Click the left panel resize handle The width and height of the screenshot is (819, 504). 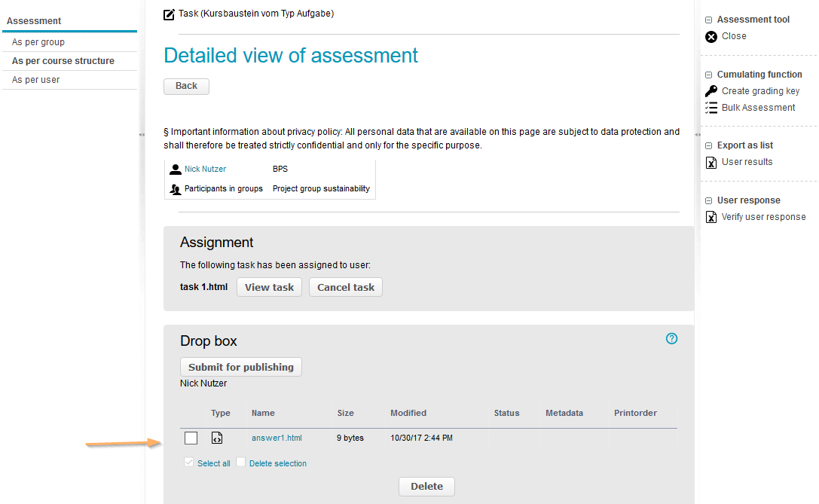[142, 134]
